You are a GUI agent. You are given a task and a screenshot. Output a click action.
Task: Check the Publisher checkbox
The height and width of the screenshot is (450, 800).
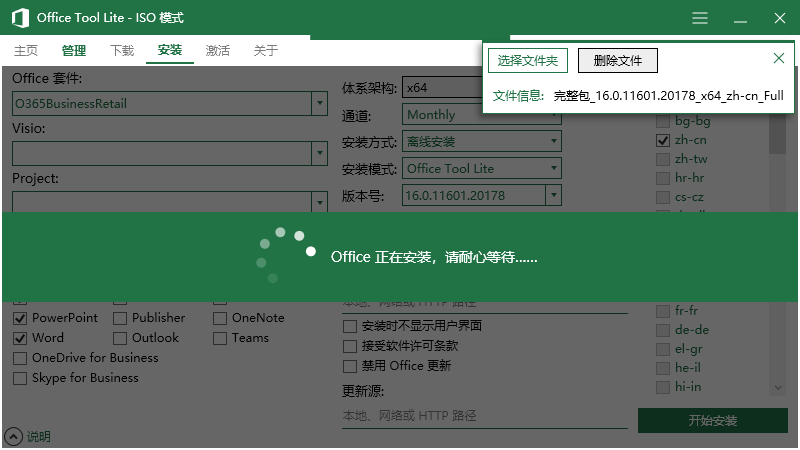pyautogui.click(x=120, y=318)
